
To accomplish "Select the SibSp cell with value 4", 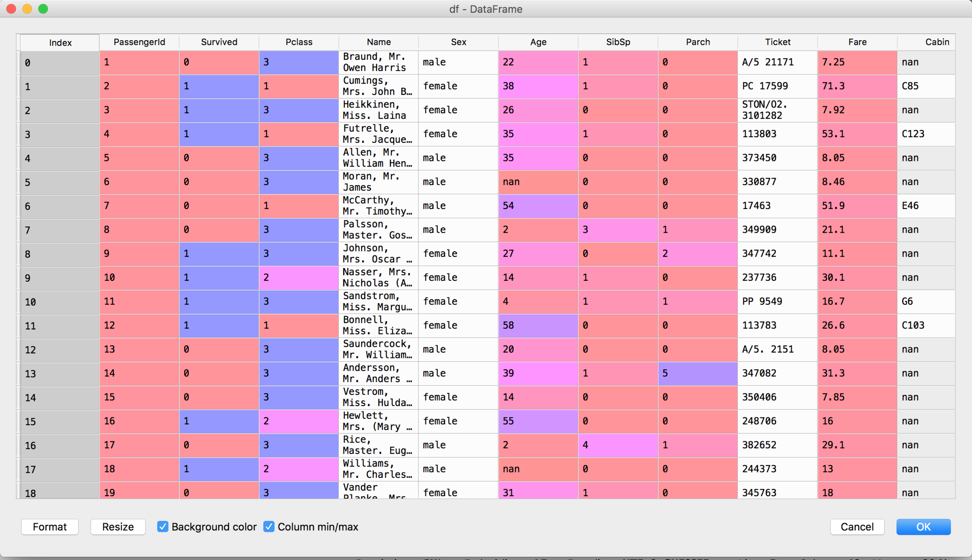I will coord(618,445).
